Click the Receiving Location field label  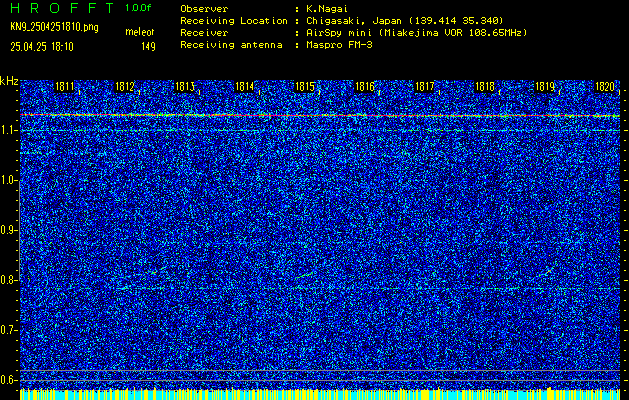tap(234, 20)
